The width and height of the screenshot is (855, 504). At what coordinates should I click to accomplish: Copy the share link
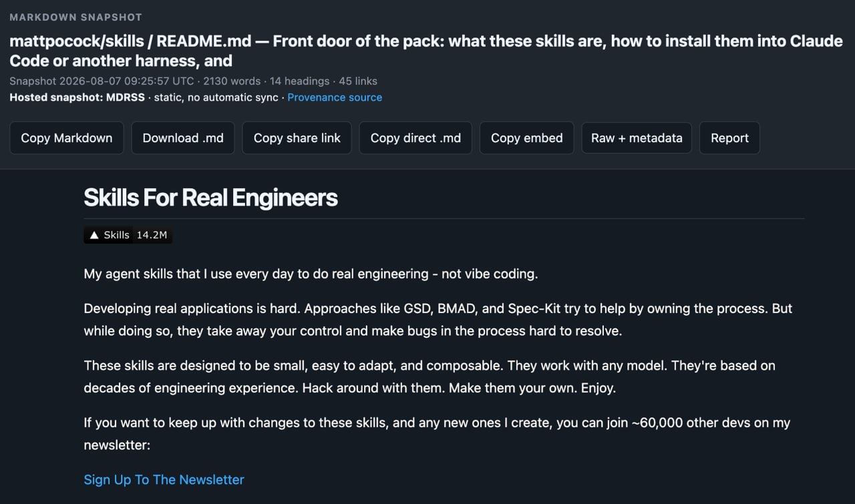(297, 138)
